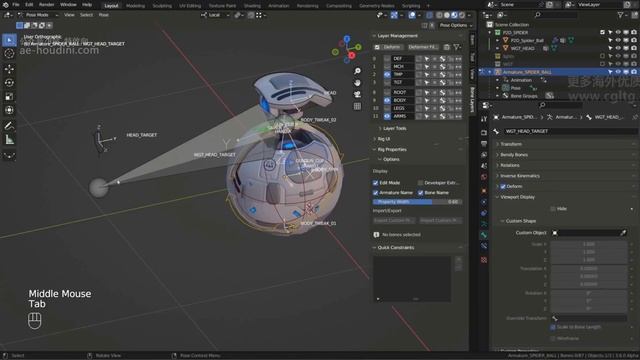Click the Object Data bone properties tab icon
This screenshot has width=640, height=360.
point(484,224)
